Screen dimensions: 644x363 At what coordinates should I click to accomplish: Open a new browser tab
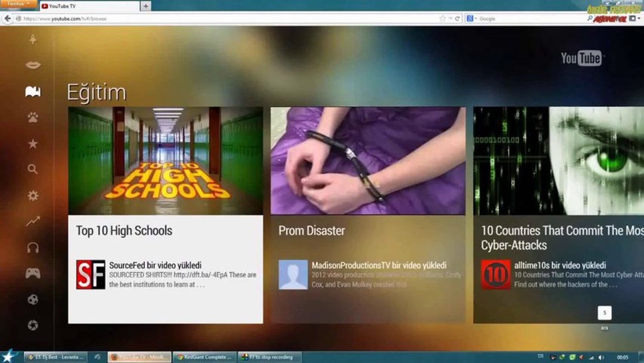click(146, 6)
